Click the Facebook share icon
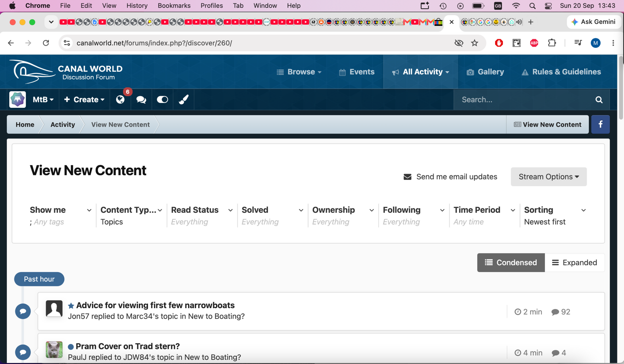Viewport: 624px width, 364px height. click(600, 124)
